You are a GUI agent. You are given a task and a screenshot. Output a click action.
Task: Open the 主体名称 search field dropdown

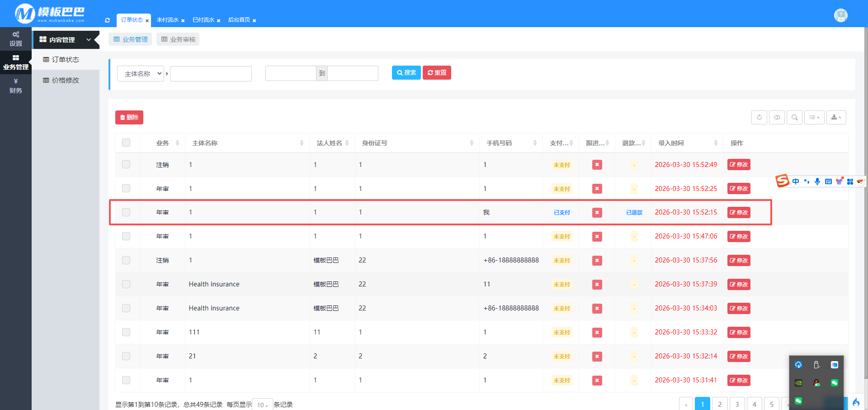(141, 74)
